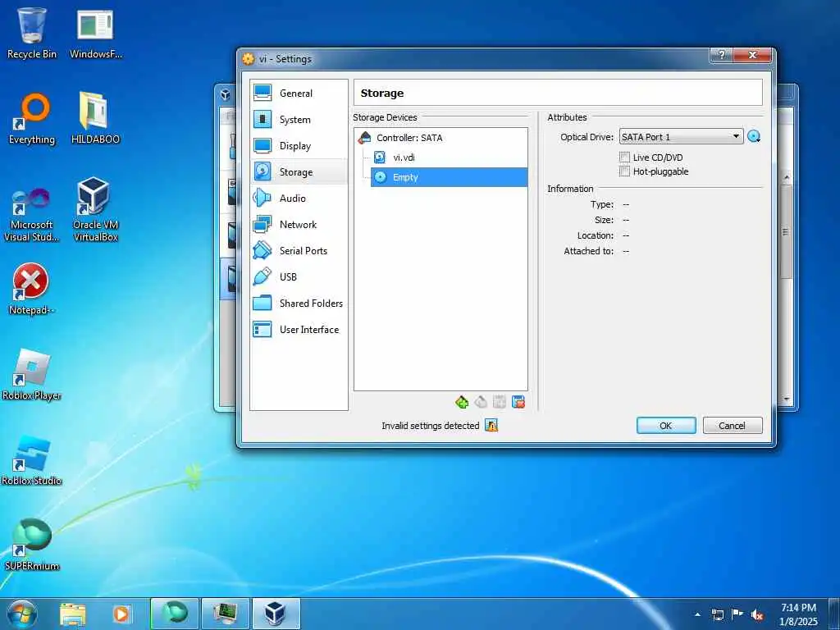Open the Serial Ports settings page
840x630 pixels.
pyautogui.click(x=299, y=251)
